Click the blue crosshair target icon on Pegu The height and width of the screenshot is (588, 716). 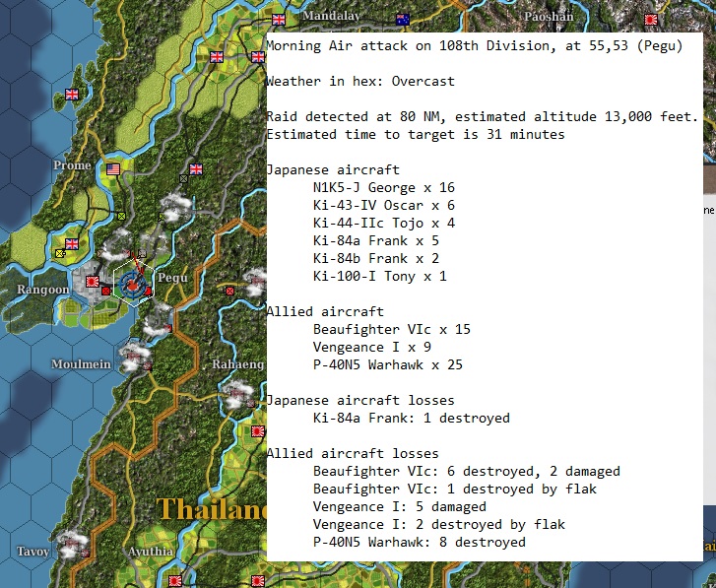(x=132, y=285)
